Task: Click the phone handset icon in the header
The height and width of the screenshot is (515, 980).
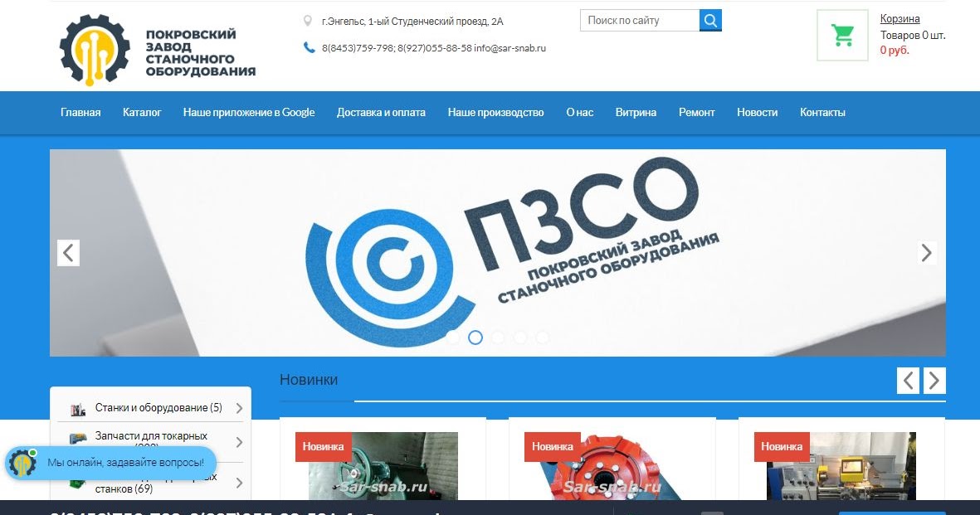Action: click(x=308, y=48)
